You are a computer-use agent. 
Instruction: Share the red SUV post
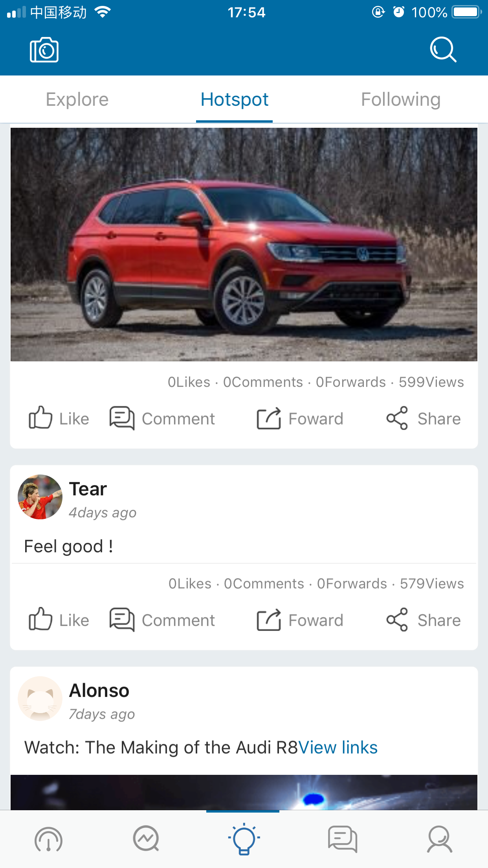click(x=423, y=418)
